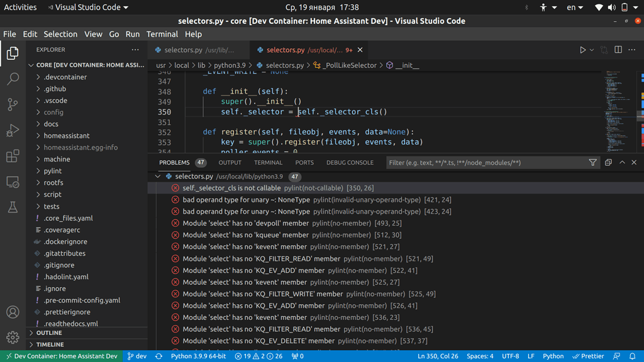Click the open changes icon

point(604,50)
